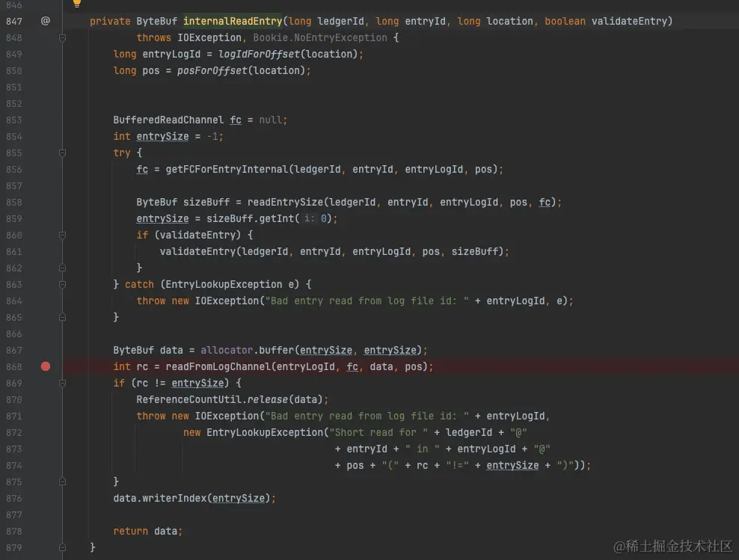This screenshot has height=560, width=739.
Task: Collapse the try block at line 855
Action: click(62, 153)
